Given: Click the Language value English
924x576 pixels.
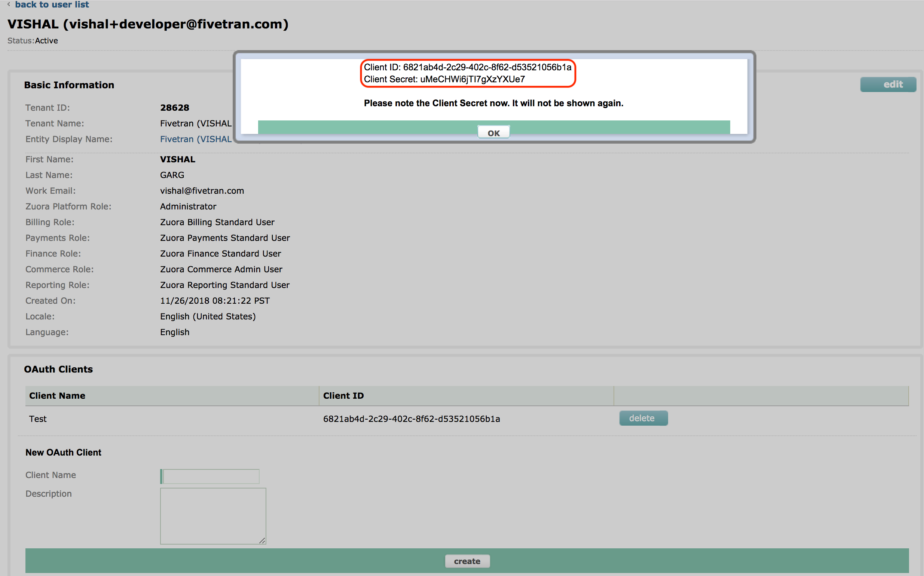Looking at the screenshot, I should point(174,332).
